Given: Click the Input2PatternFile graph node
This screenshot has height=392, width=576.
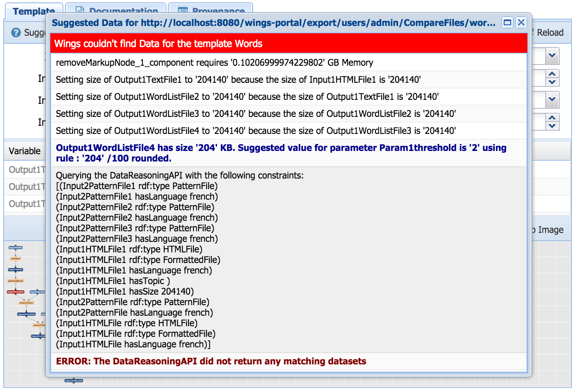Looking at the screenshot, I should tap(37, 292).
